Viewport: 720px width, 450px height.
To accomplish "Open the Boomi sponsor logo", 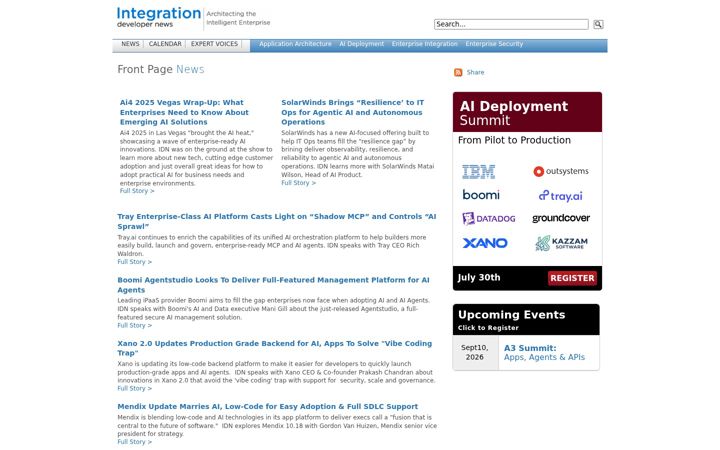I will pos(481,195).
